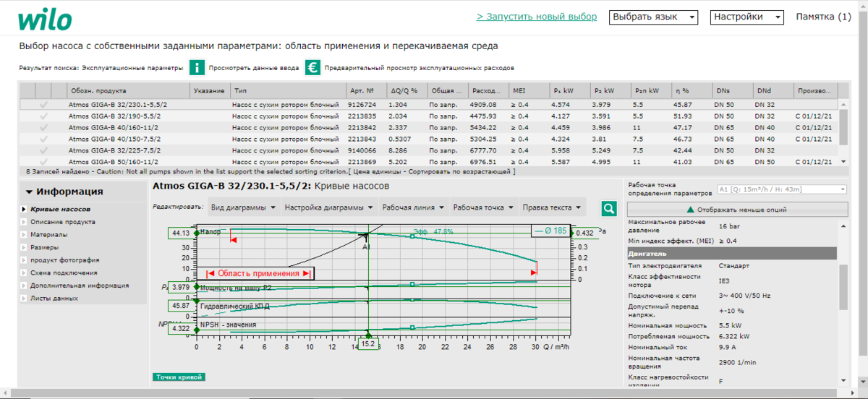Select Дополнительная информация in the info menu
The image size is (868, 399).
pos(80,285)
